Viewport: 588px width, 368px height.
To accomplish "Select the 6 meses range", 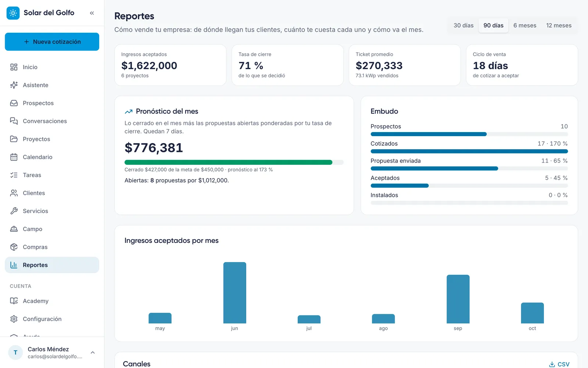I will click(x=525, y=25).
